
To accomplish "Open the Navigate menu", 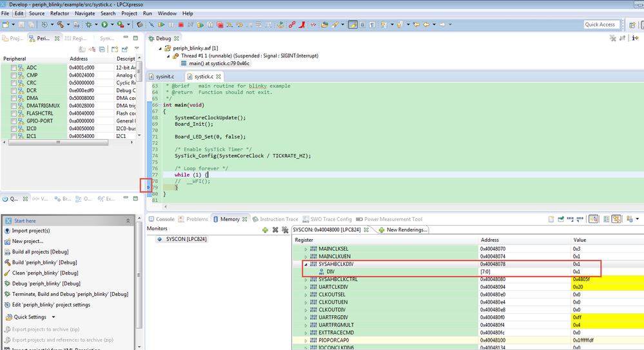I will 84,14.
